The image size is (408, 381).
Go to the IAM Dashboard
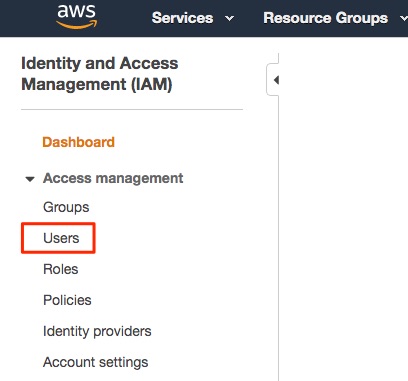[x=78, y=142]
